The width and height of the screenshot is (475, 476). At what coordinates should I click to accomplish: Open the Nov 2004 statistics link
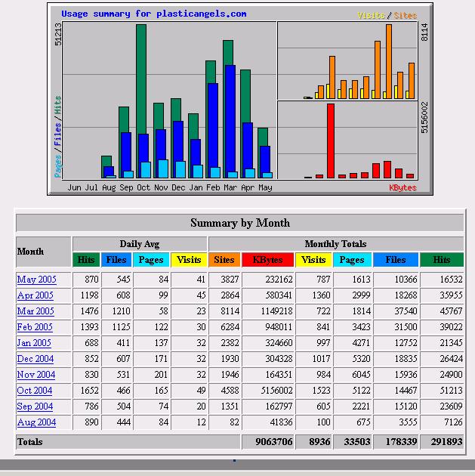pos(36,375)
